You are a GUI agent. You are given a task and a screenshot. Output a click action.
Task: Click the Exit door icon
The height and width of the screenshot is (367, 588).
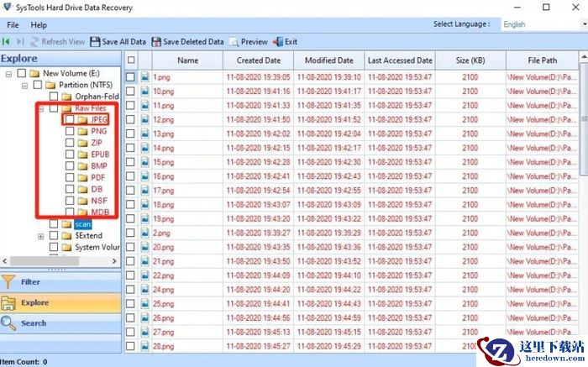278,42
